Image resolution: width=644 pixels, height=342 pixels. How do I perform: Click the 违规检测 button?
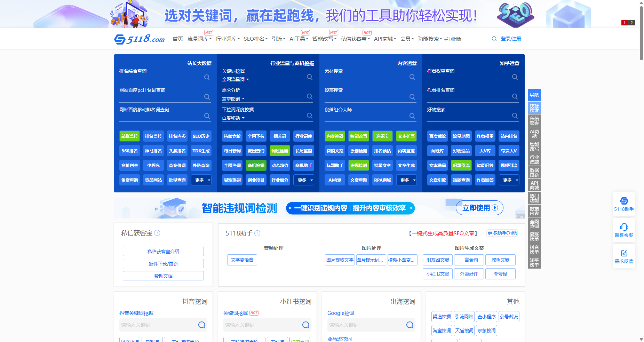point(359,165)
